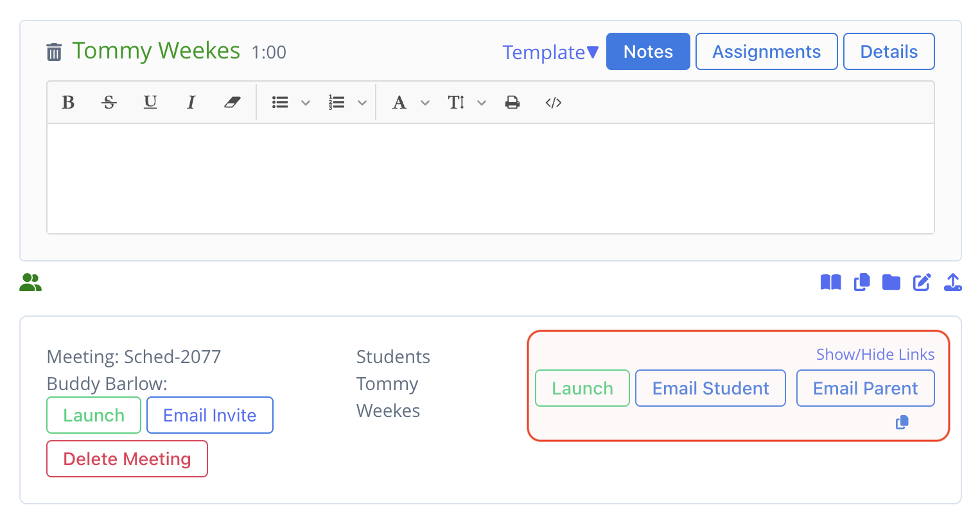Open the Template dropdown
Screen dimensions: 980x523
coord(550,51)
